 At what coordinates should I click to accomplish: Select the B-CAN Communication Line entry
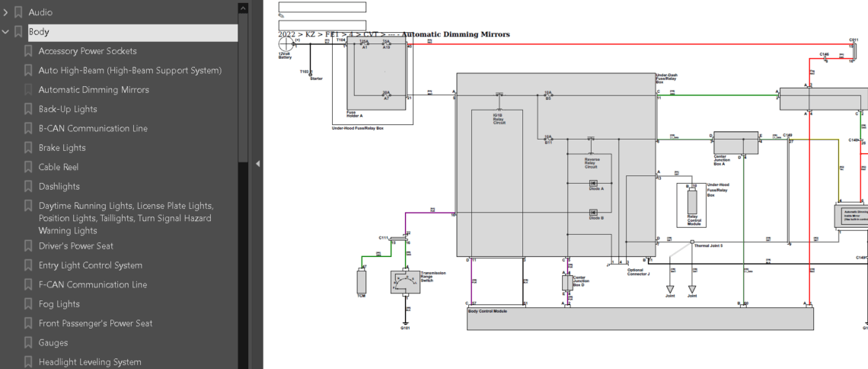93,129
